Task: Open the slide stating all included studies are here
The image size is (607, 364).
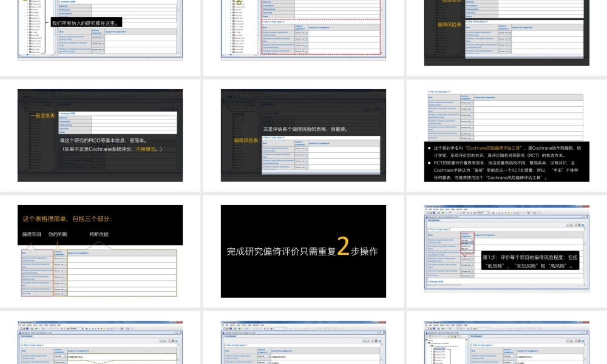Action: pyautogui.click(x=100, y=30)
